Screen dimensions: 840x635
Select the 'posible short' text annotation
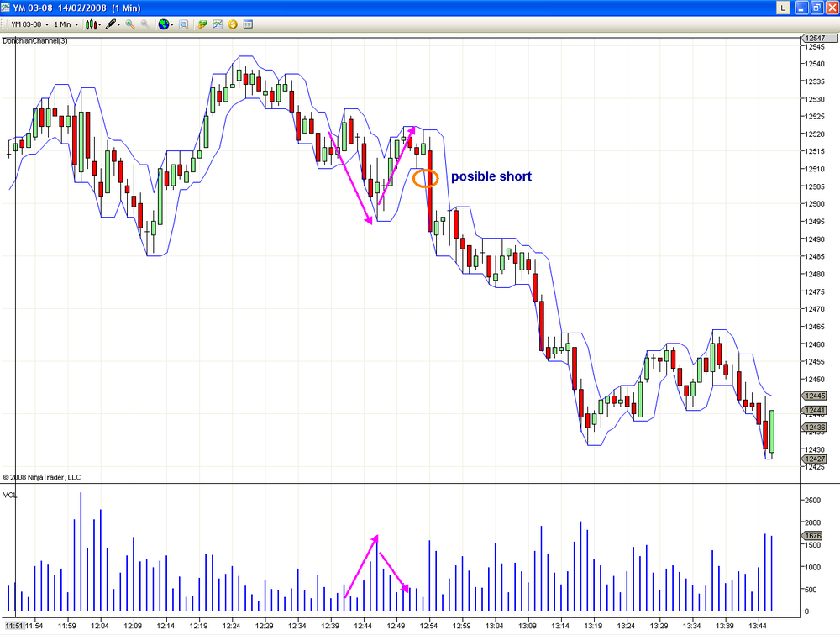(x=491, y=176)
